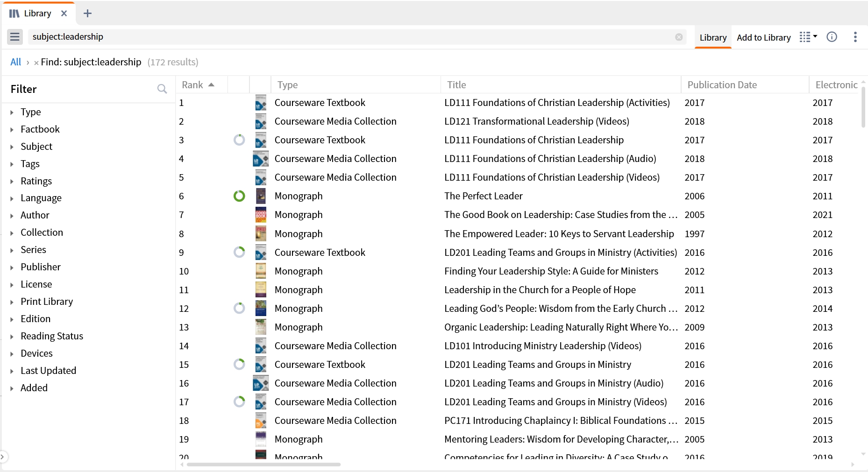868x472 pixels.
Task: Click progress ring for LD111 Foundations of Christian Leadership
Action: point(239,140)
